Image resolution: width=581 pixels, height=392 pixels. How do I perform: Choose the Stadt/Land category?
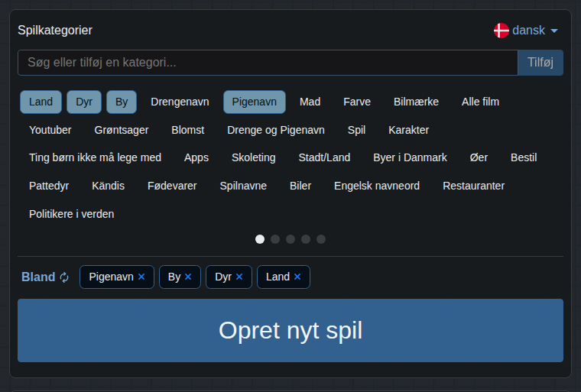click(324, 158)
